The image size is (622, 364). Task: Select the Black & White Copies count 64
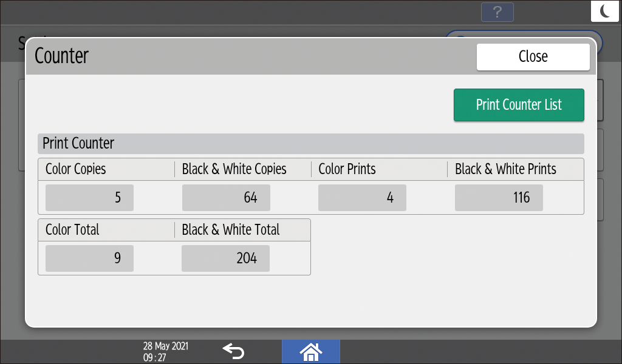(x=226, y=198)
